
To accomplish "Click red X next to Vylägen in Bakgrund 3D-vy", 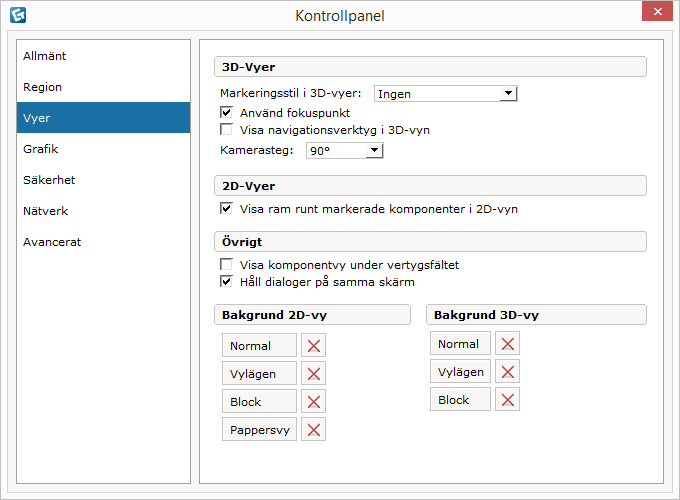I will 508,372.
